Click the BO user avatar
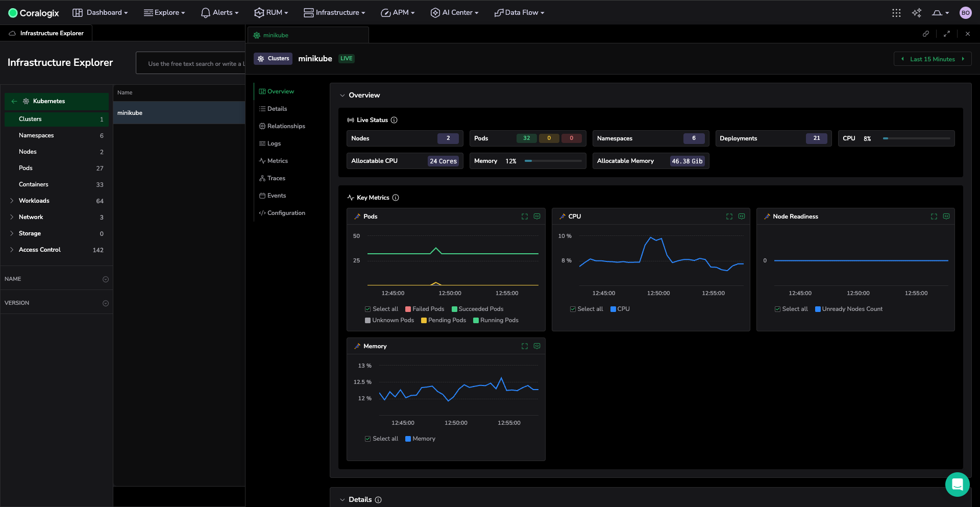This screenshot has height=507, width=980. pyautogui.click(x=965, y=13)
